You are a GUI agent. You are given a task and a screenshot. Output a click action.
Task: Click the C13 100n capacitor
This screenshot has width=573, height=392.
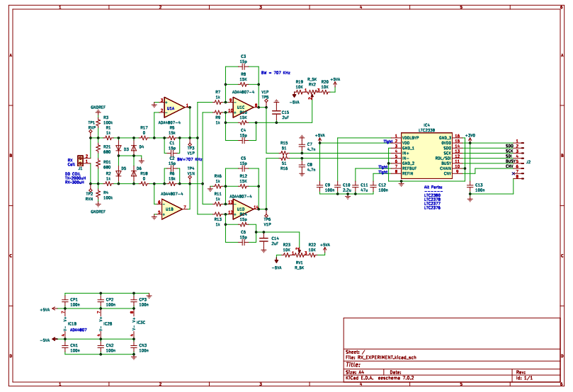point(470,186)
